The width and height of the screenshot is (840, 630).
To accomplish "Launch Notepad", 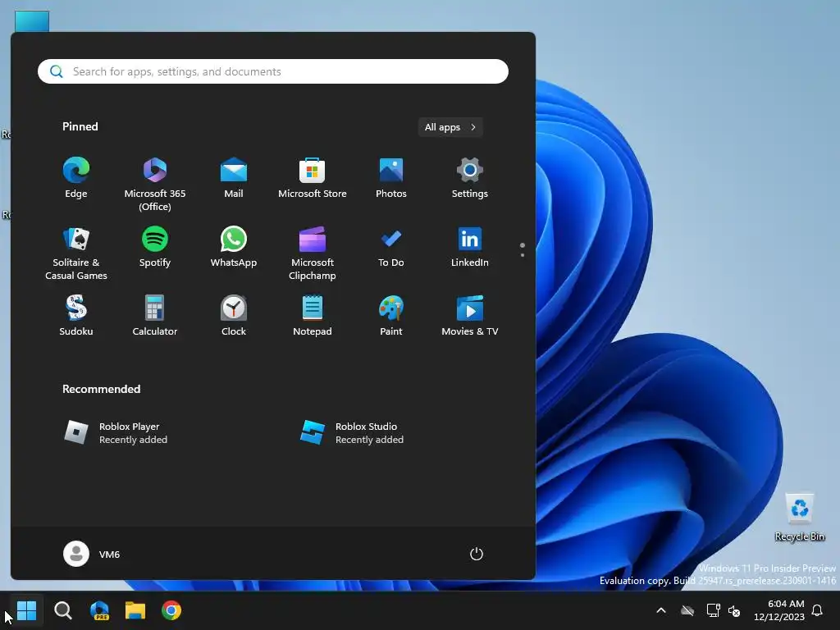I will point(313,316).
